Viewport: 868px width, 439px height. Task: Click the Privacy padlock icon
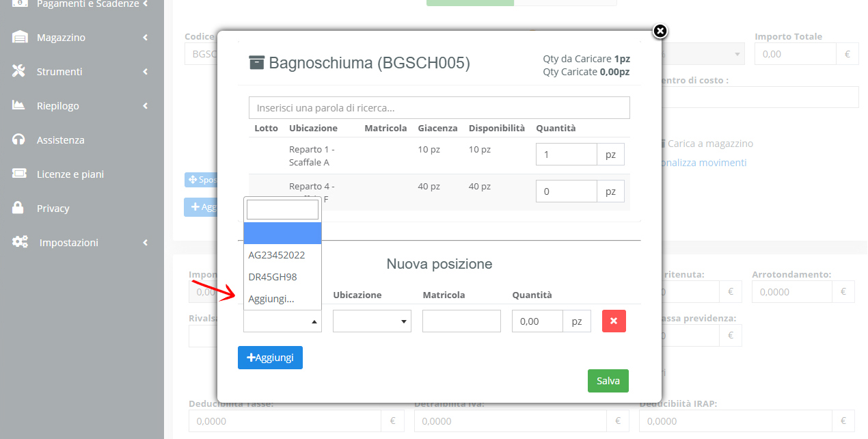(x=19, y=209)
